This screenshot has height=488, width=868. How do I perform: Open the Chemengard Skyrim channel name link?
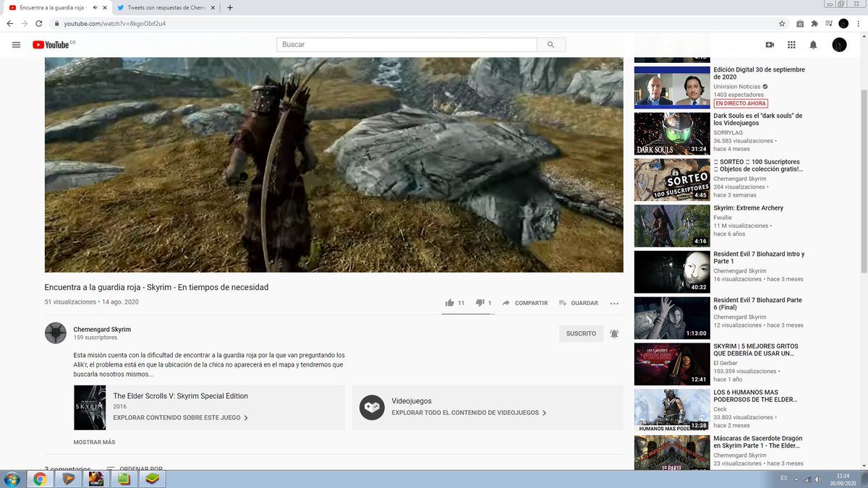pyautogui.click(x=102, y=329)
